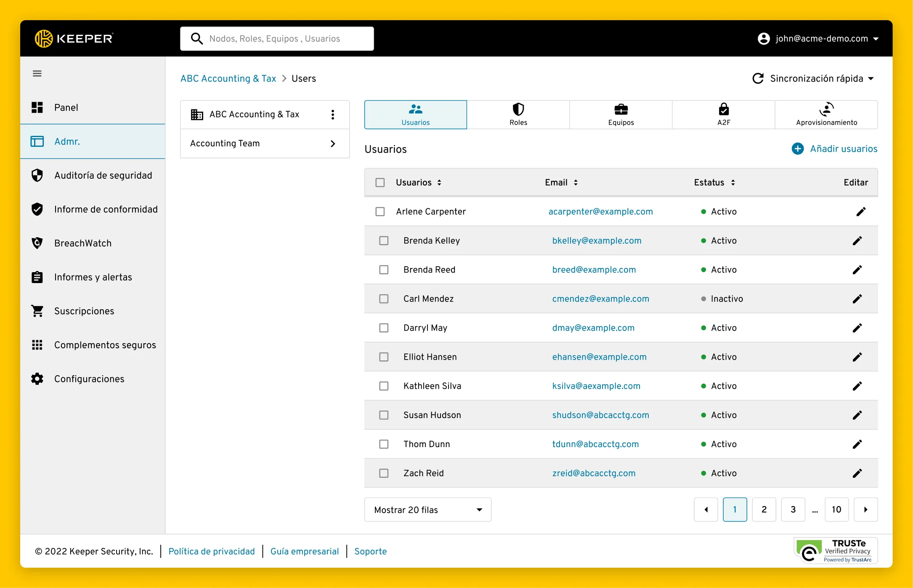Navigate to Equipos section
The height and width of the screenshot is (588, 913).
[620, 114]
